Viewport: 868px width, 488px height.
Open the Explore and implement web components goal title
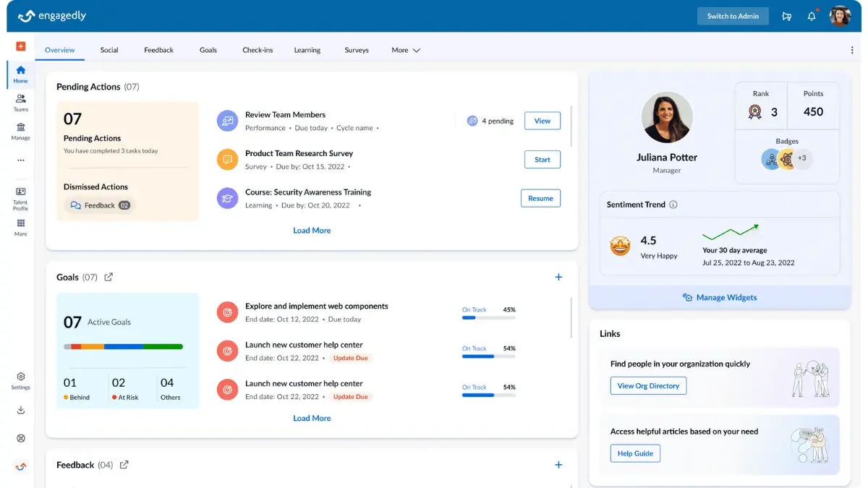[x=317, y=307]
